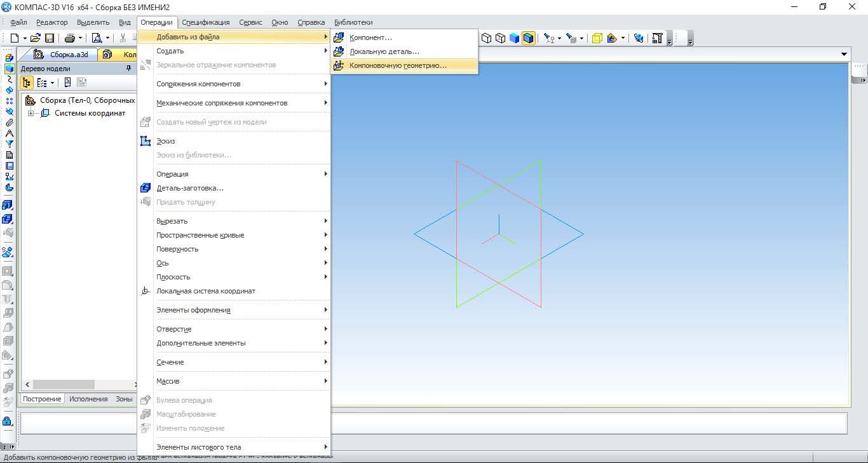
Task: Open the Выделить menu
Action: click(x=93, y=22)
